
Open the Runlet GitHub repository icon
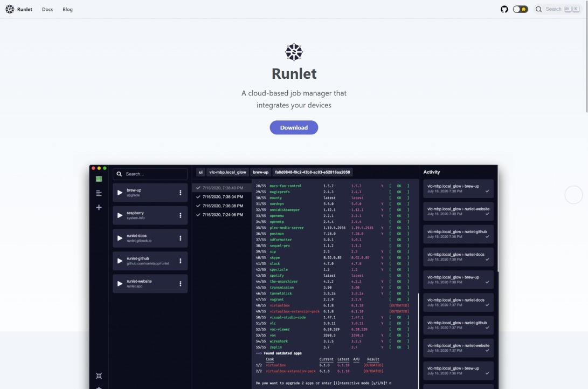pyautogui.click(x=504, y=9)
